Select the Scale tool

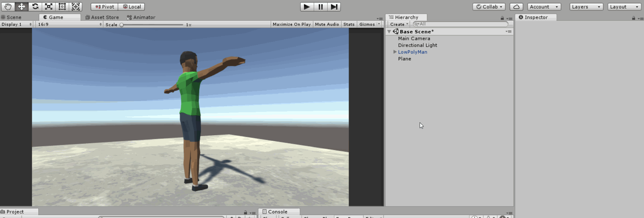point(49,7)
